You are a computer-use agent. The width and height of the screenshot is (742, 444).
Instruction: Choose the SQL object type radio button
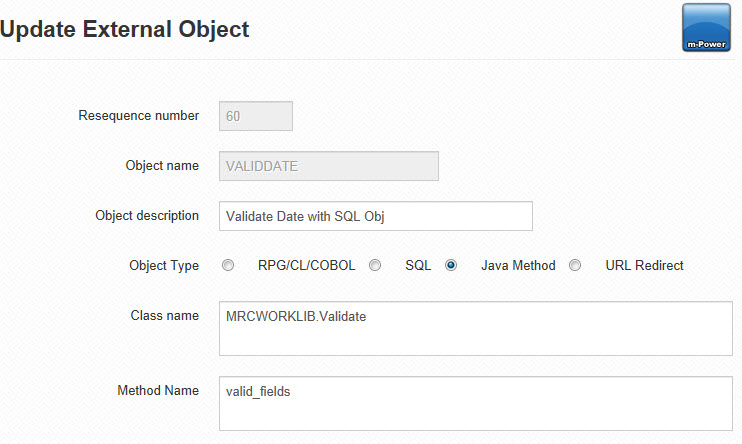375,265
